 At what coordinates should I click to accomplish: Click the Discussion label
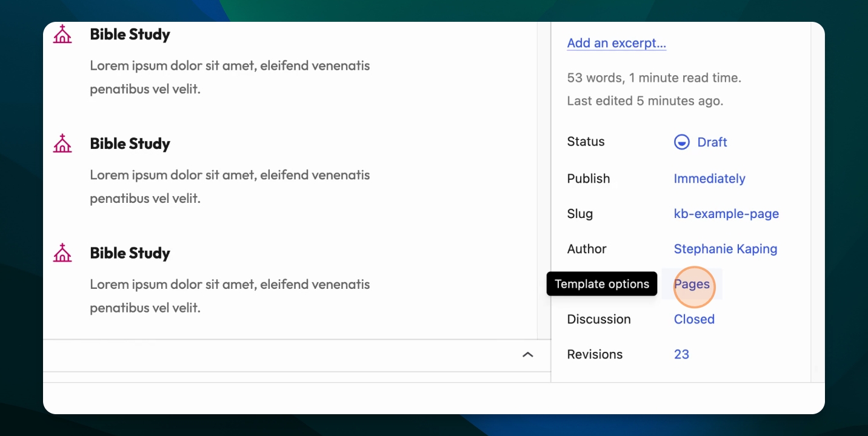[x=599, y=319]
